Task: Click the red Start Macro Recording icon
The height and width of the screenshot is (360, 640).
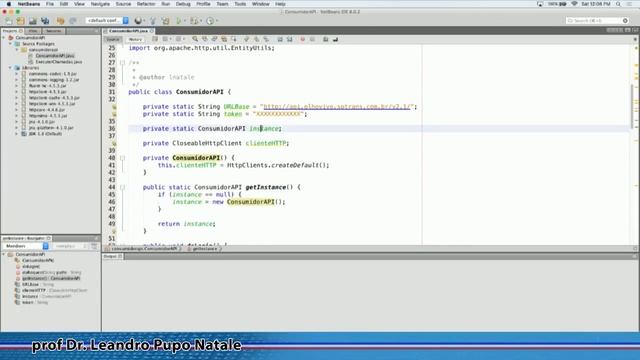Action: click(x=302, y=39)
